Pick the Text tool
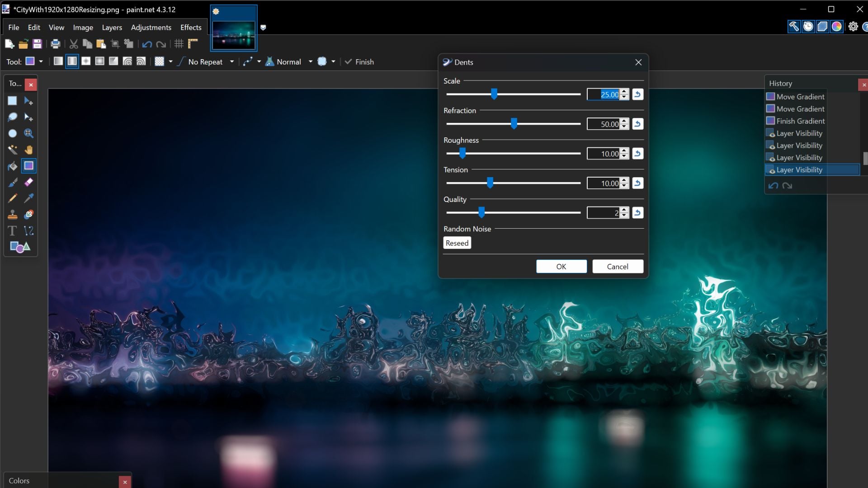The height and width of the screenshot is (488, 868). (x=12, y=231)
